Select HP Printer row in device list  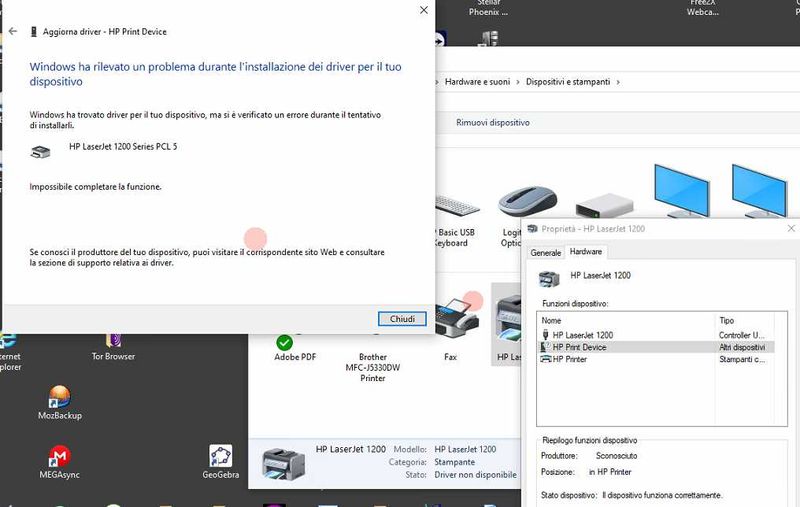tap(656, 359)
